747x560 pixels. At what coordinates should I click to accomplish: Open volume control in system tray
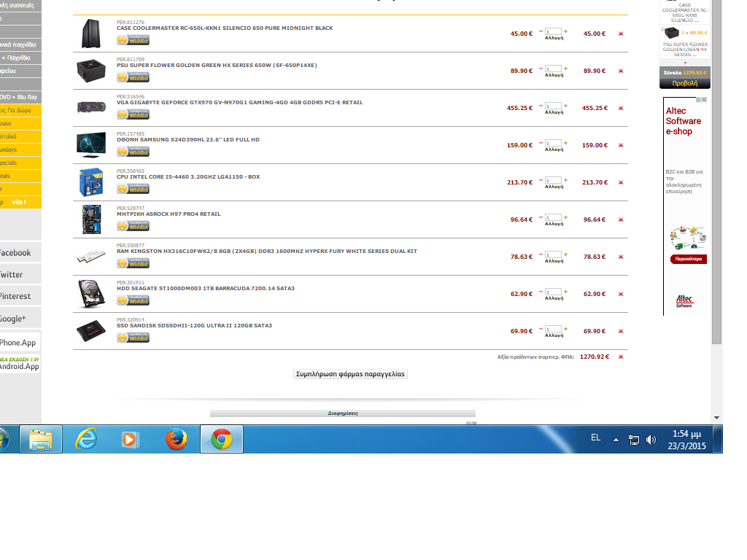(x=651, y=440)
